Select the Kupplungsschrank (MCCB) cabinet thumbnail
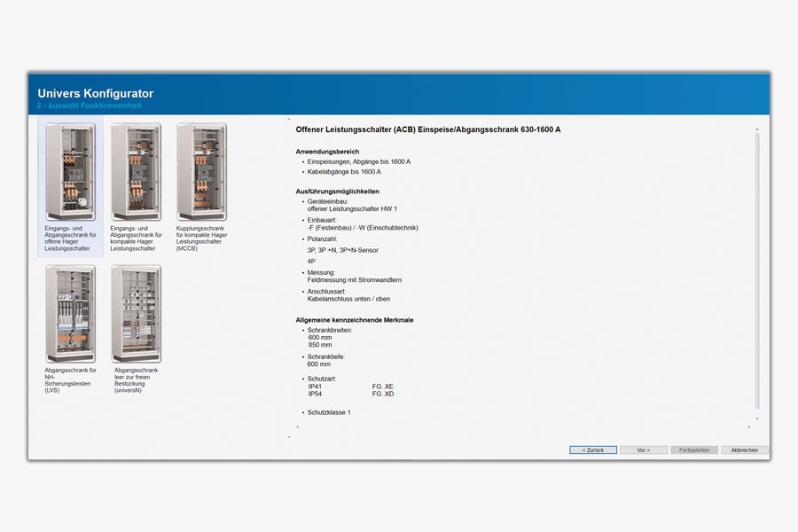This screenshot has width=798, height=532. pos(201,171)
